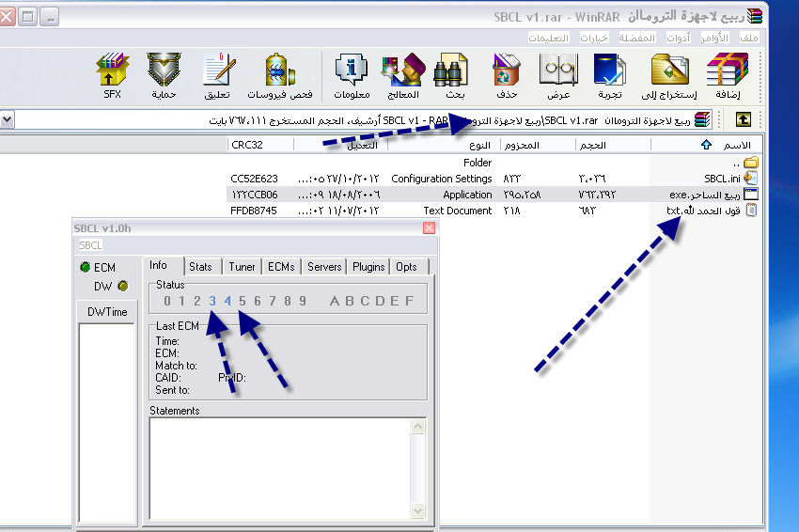
Task: Click the up-one-level folder arrow button
Action: 743,119
